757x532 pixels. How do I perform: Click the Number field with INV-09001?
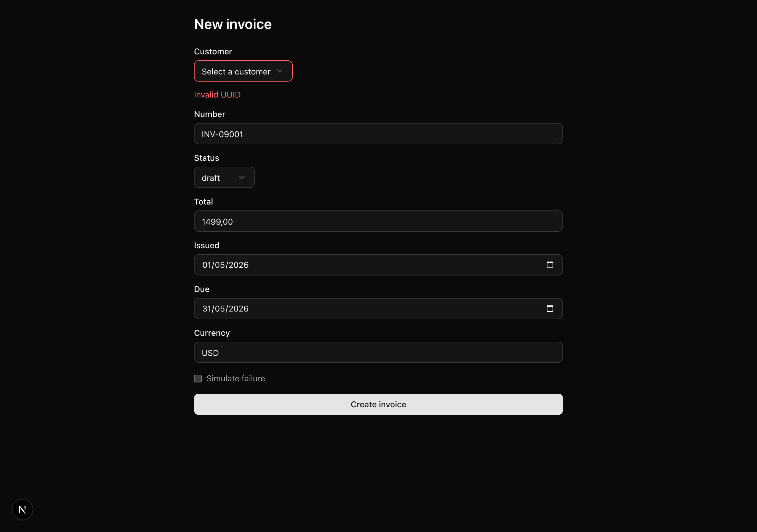[x=378, y=134]
